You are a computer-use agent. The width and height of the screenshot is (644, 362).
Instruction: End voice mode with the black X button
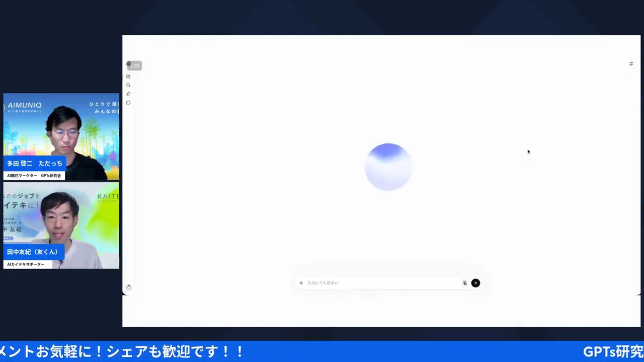coord(475,283)
